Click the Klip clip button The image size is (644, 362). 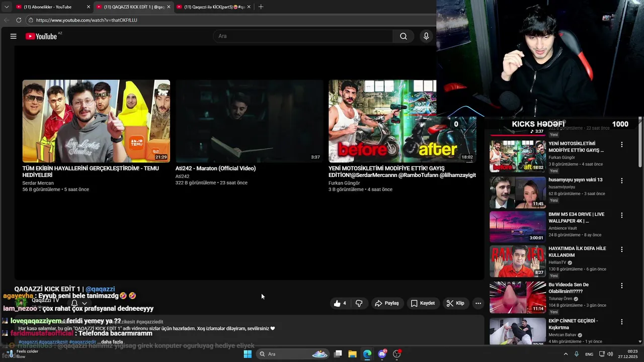pos(455,303)
